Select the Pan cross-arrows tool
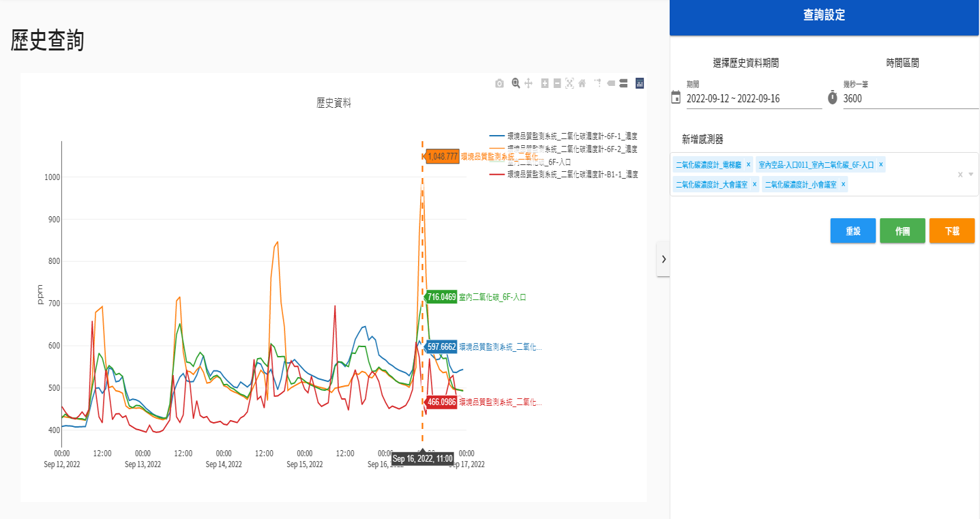The height and width of the screenshot is (519, 980). click(529, 83)
